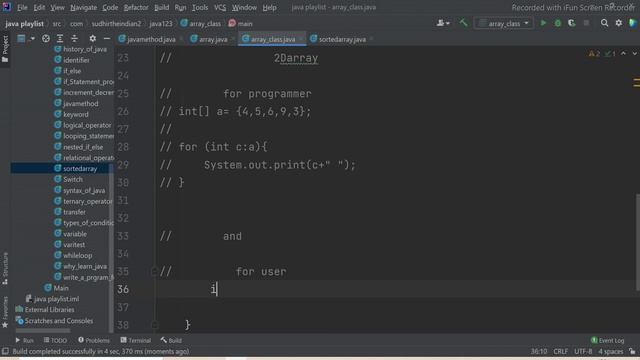Open the Terminal tool window
Viewport: 640px width, 360px height.
136,340
